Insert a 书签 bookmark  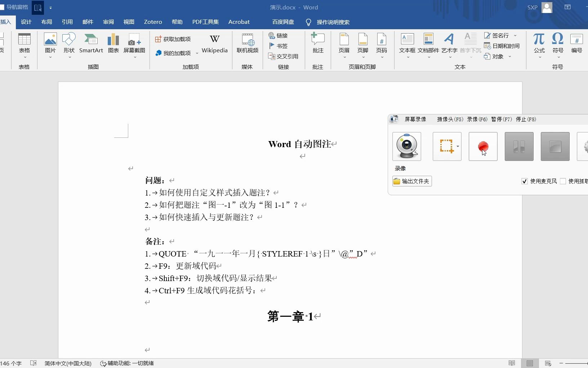pyautogui.click(x=278, y=46)
